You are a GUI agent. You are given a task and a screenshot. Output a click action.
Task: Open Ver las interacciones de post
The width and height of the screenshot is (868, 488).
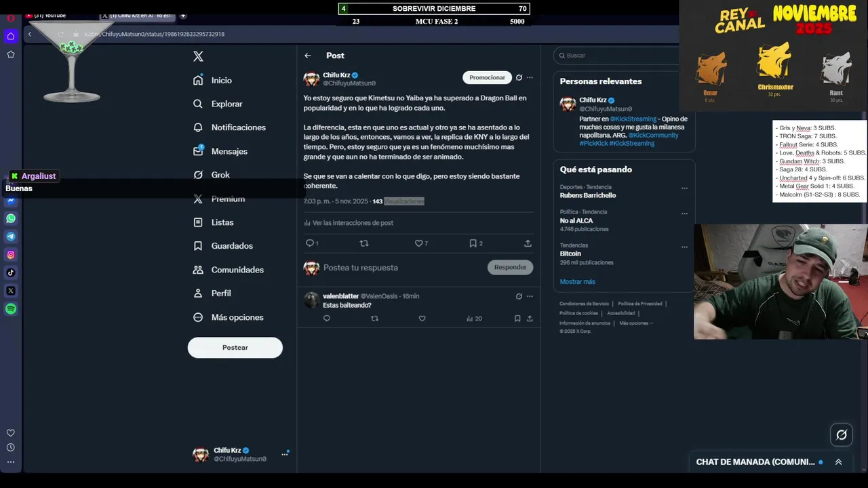point(349,223)
